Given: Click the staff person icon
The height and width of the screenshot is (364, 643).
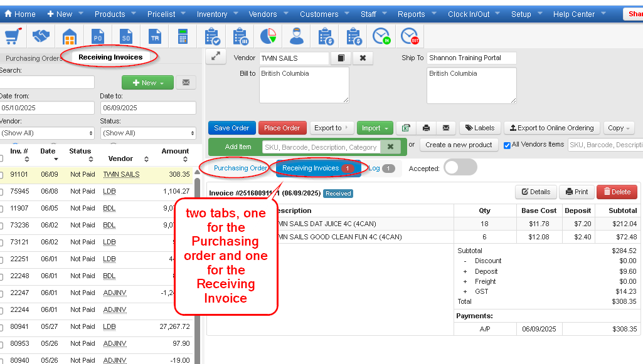Looking at the screenshot, I should click(x=297, y=36).
